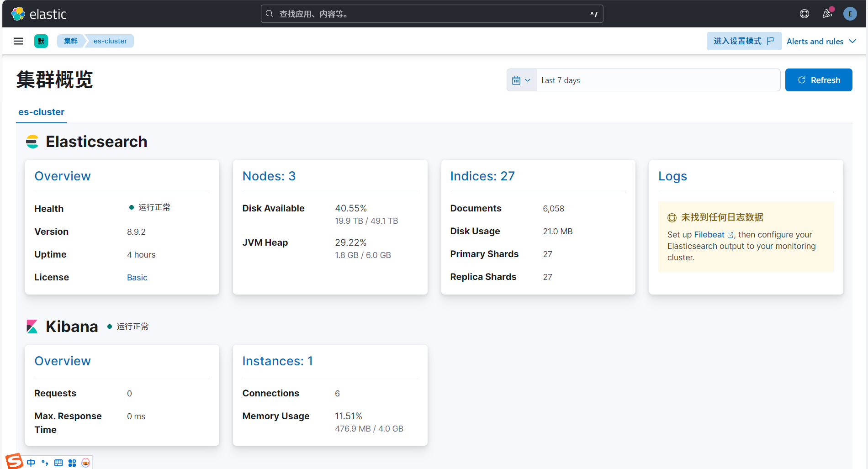Click the Filebeat external link icon
This screenshot has width=868, height=469.
730,235
